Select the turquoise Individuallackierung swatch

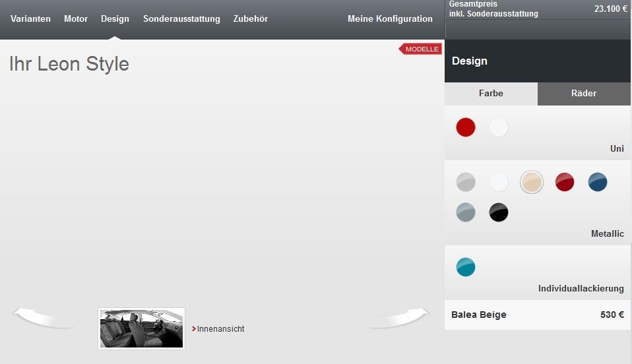point(466,267)
